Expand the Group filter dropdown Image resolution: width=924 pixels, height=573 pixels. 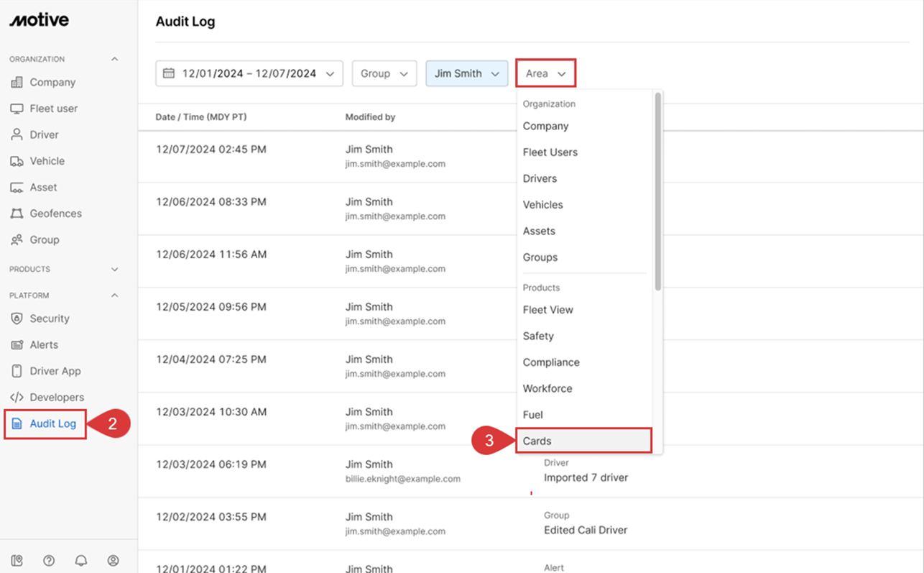tap(384, 73)
